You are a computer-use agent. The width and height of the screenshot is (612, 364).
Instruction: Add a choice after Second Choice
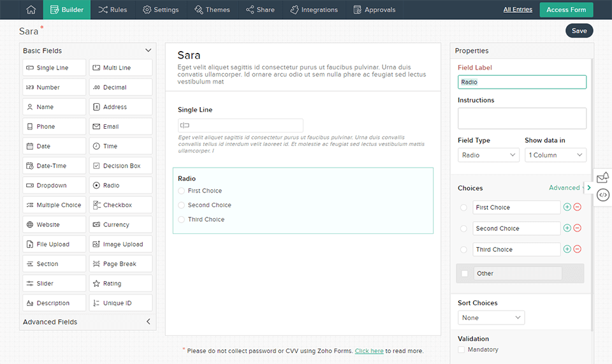coord(567,228)
